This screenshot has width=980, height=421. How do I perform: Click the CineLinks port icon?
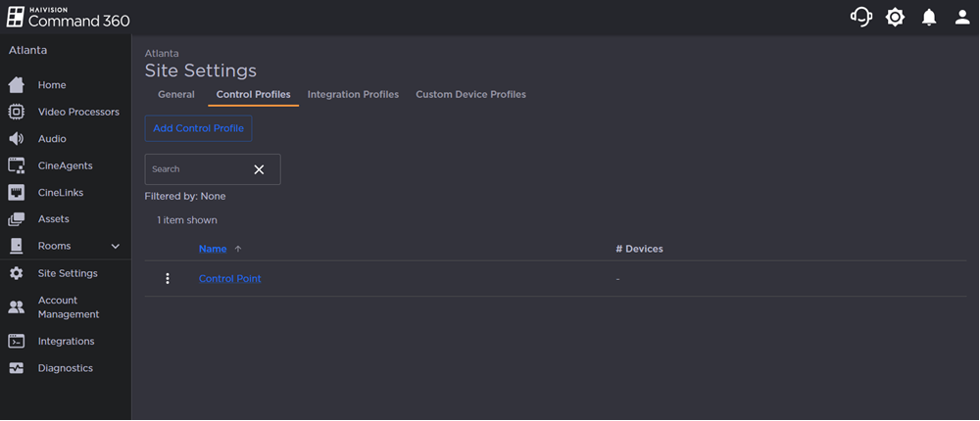pyautogui.click(x=17, y=192)
